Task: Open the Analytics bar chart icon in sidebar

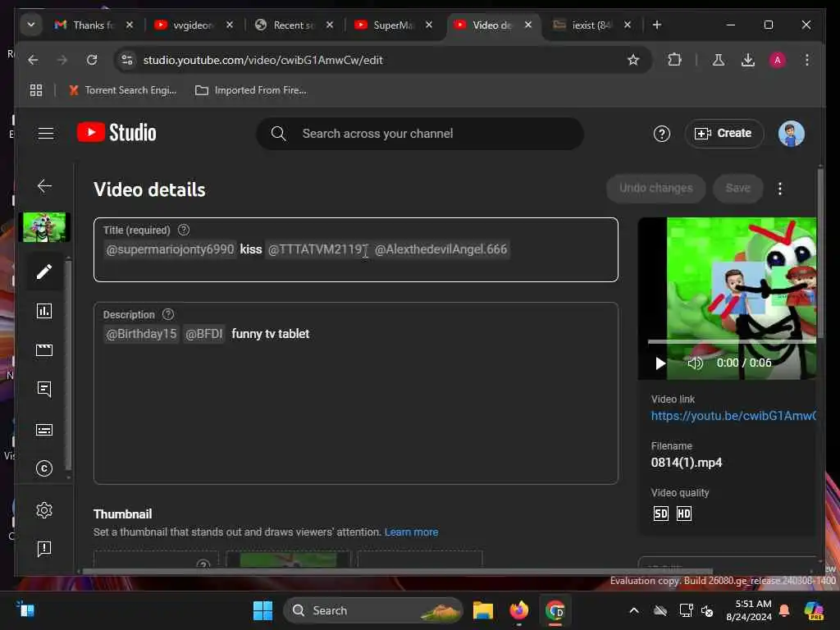Action: click(x=44, y=311)
